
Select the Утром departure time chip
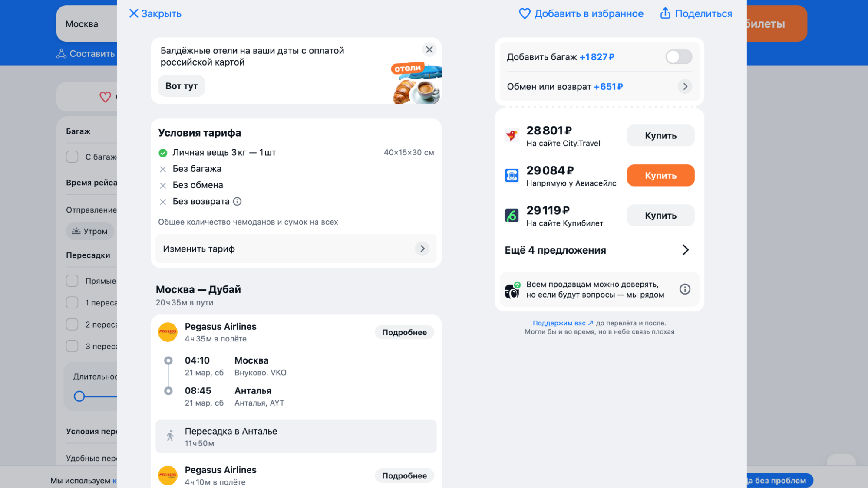click(90, 231)
